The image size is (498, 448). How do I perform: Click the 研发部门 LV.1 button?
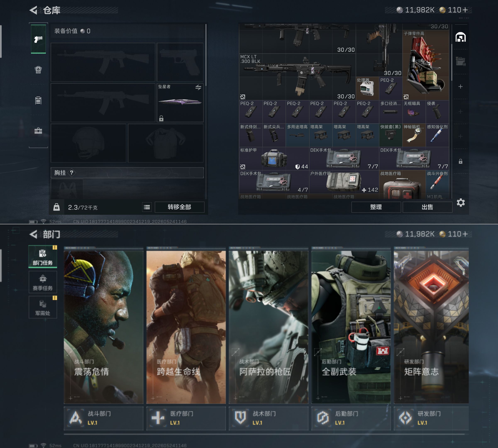[x=431, y=418]
